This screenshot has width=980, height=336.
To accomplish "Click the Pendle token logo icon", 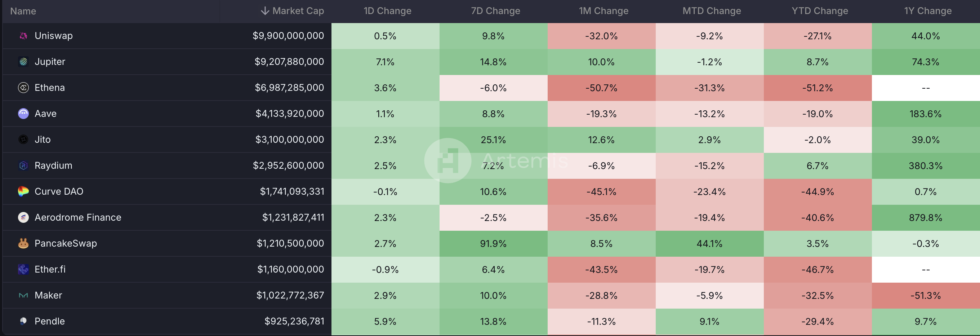I will click(23, 321).
